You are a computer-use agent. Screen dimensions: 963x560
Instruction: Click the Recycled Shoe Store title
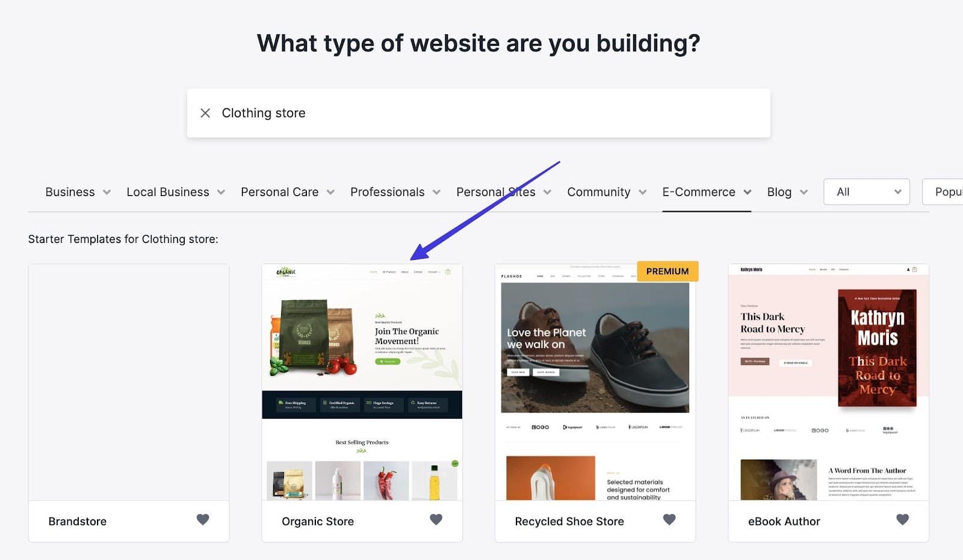tap(569, 522)
